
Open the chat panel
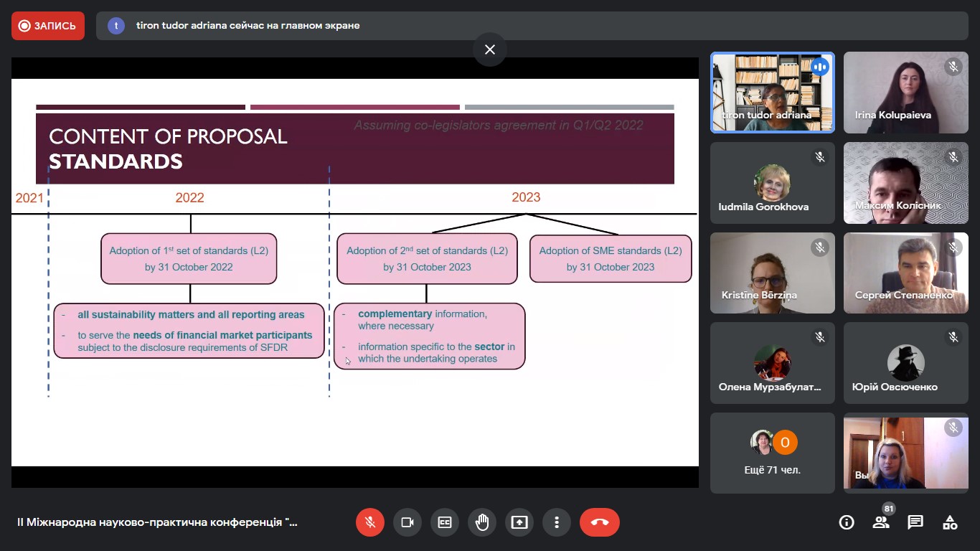[915, 522]
